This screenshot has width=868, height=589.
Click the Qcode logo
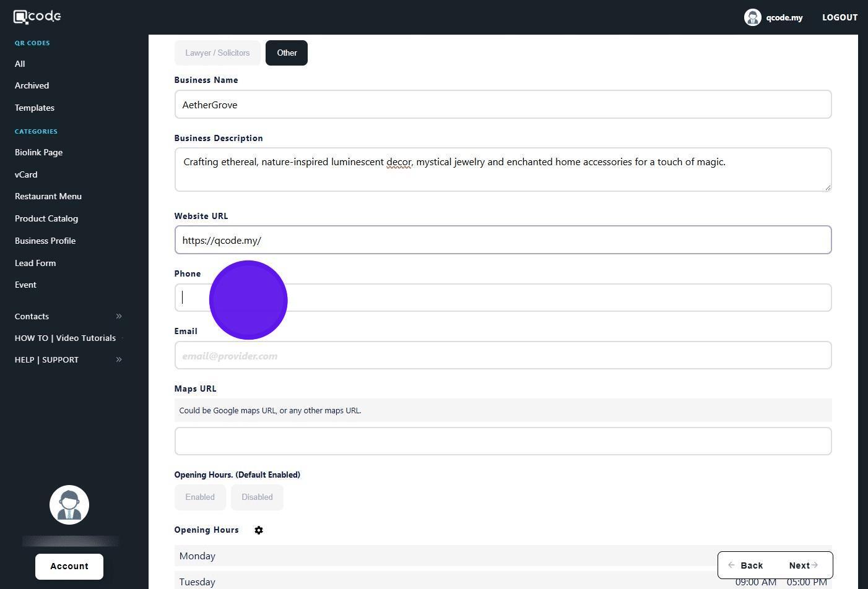(x=37, y=17)
